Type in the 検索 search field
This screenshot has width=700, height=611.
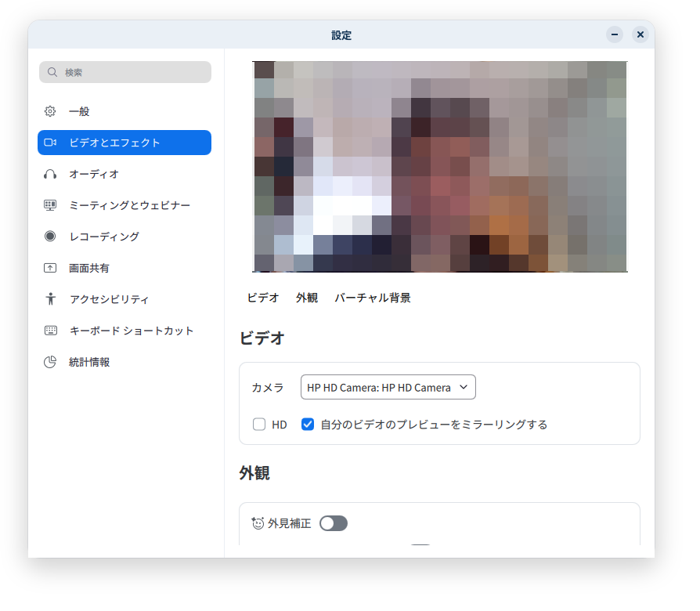pos(133,72)
